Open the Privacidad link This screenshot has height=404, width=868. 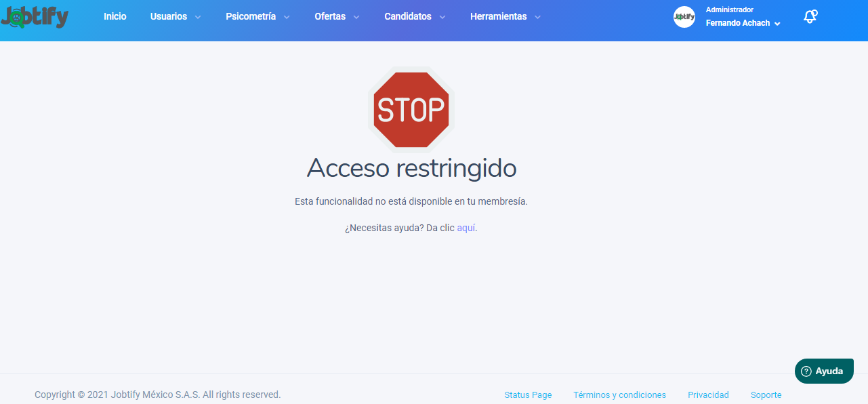pyautogui.click(x=708, y=395)
